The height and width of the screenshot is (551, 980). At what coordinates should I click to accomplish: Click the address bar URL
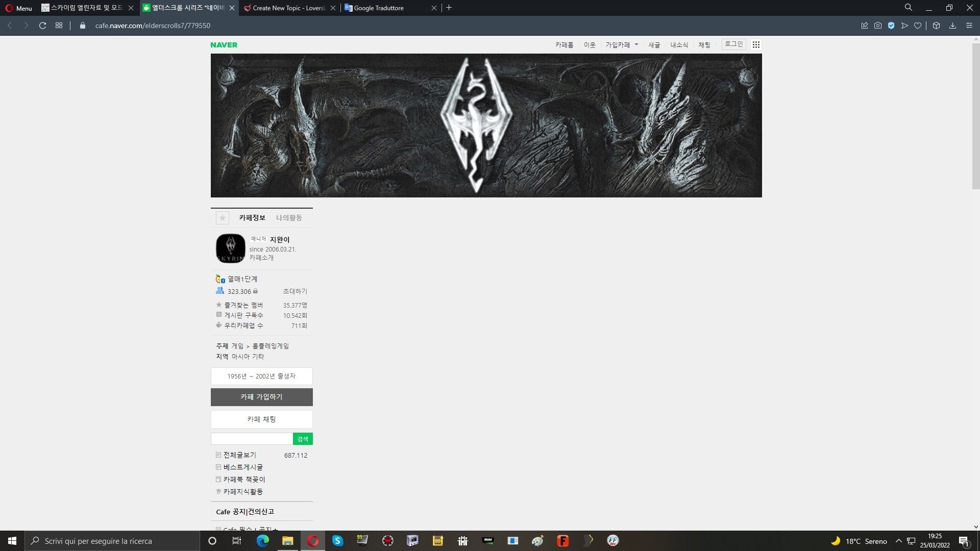tap(153, 26)
